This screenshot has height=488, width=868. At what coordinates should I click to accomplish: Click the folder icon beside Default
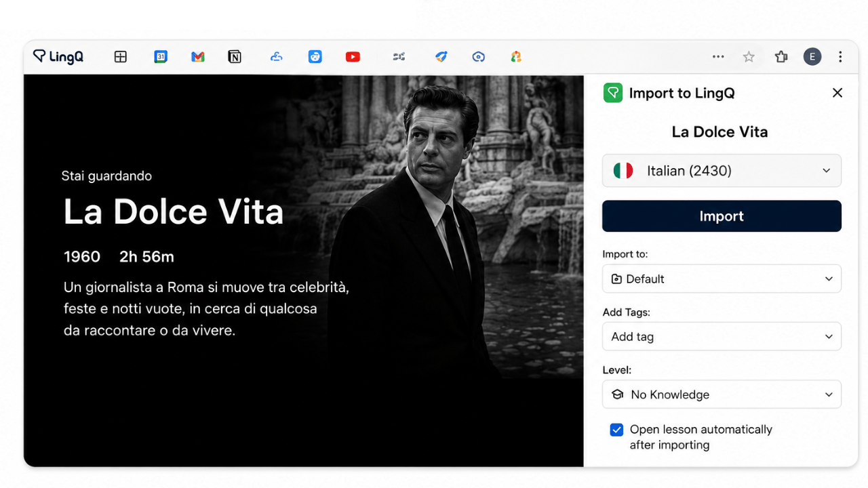click(x=616, y=279)
